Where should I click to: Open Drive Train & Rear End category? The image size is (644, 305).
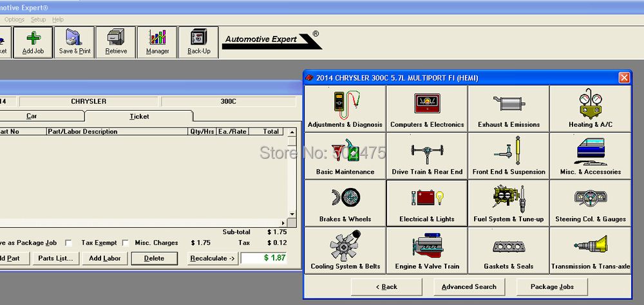point(427,156)
